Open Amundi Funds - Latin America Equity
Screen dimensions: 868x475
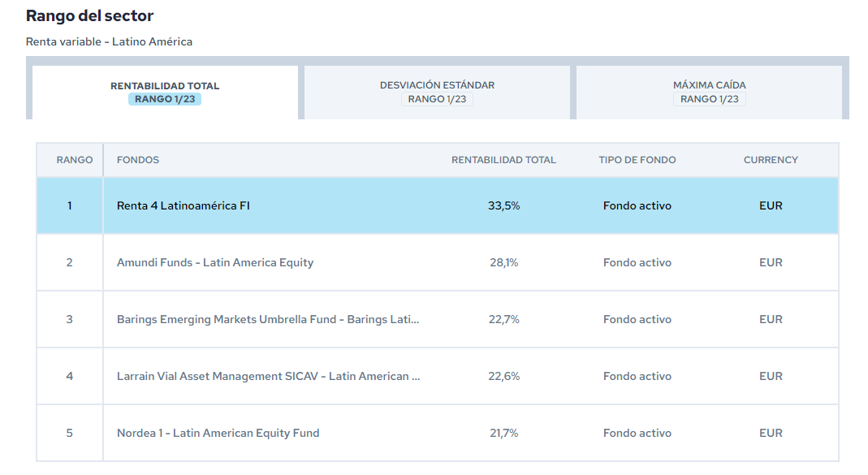[215, 262]
